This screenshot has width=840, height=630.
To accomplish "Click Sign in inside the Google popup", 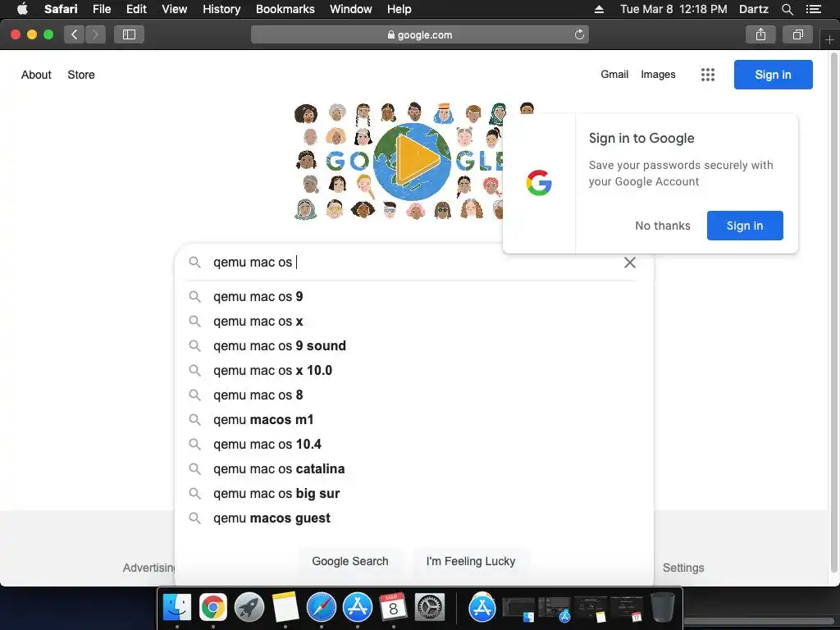I will coord(745,226).
